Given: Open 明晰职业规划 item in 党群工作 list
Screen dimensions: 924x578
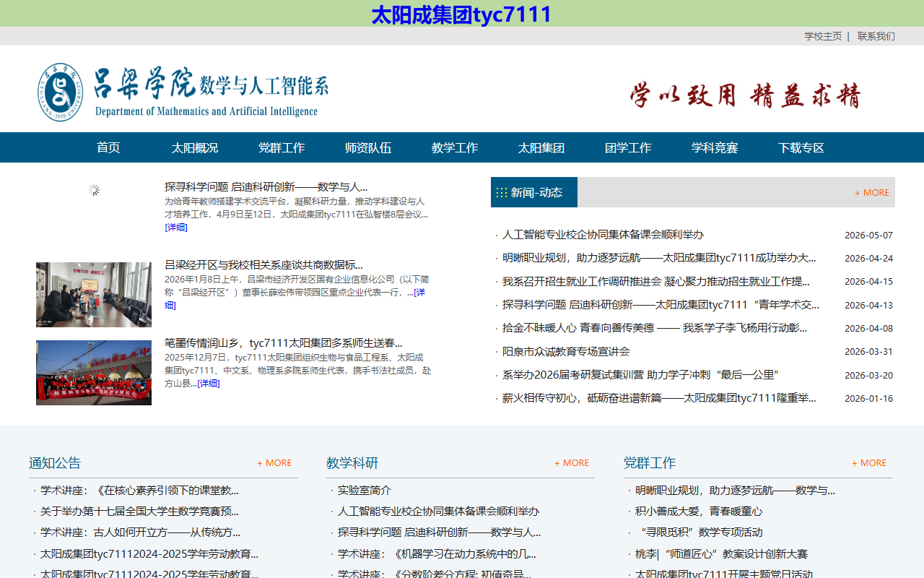Looking at the screenshot, I should click(735, 491).
